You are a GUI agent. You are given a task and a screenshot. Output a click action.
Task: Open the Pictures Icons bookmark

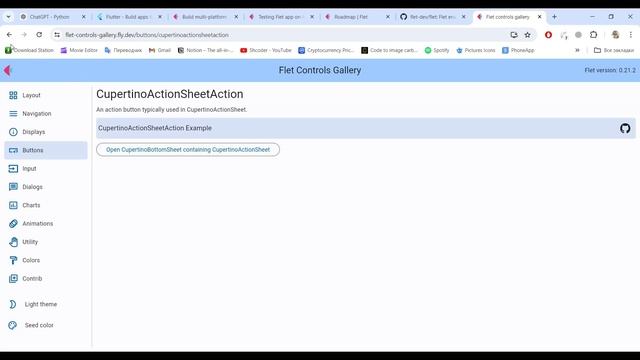click(476, 50)
